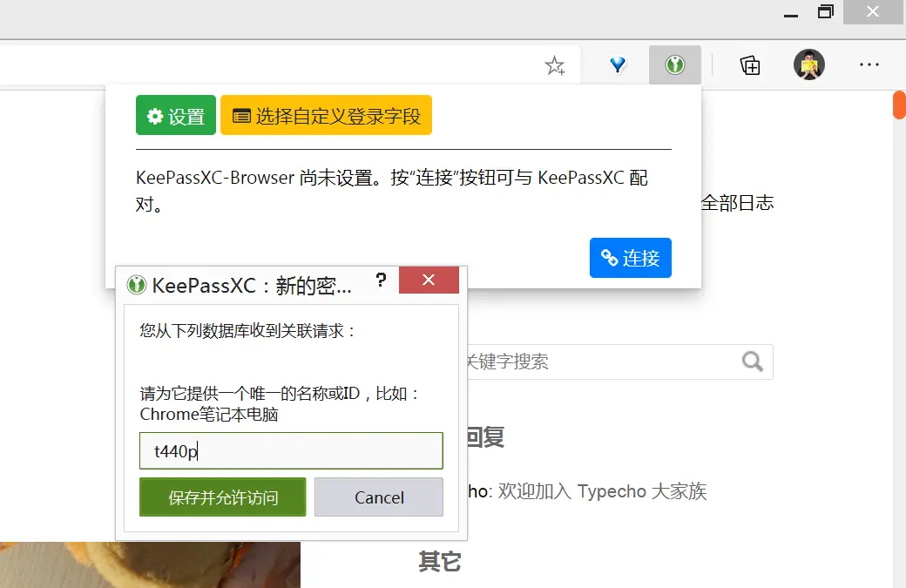The width and height of the screenshot is (906, 588).
Task: Click the KeePassXC-Browser extension toolbar icon
Action: pos(674,65)
